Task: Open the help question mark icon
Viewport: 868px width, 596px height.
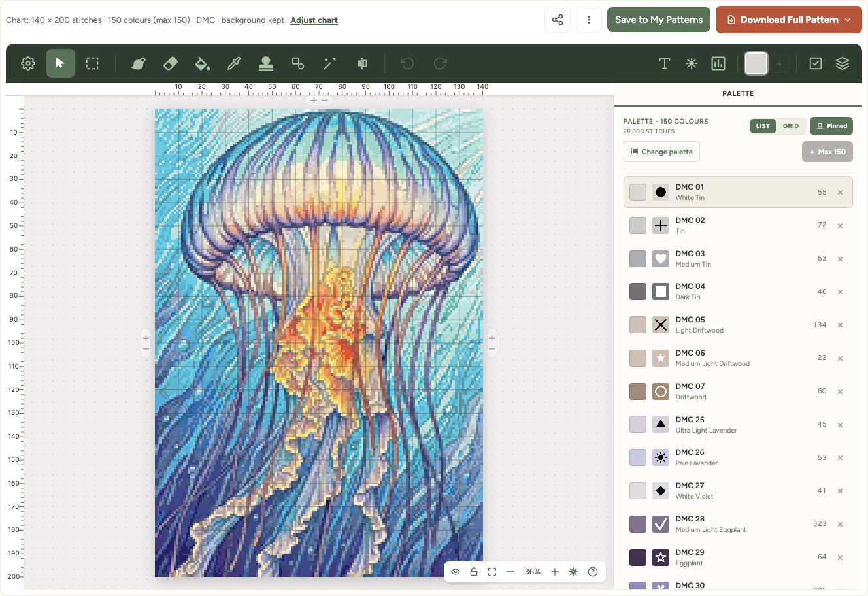Action: point(593,572)
